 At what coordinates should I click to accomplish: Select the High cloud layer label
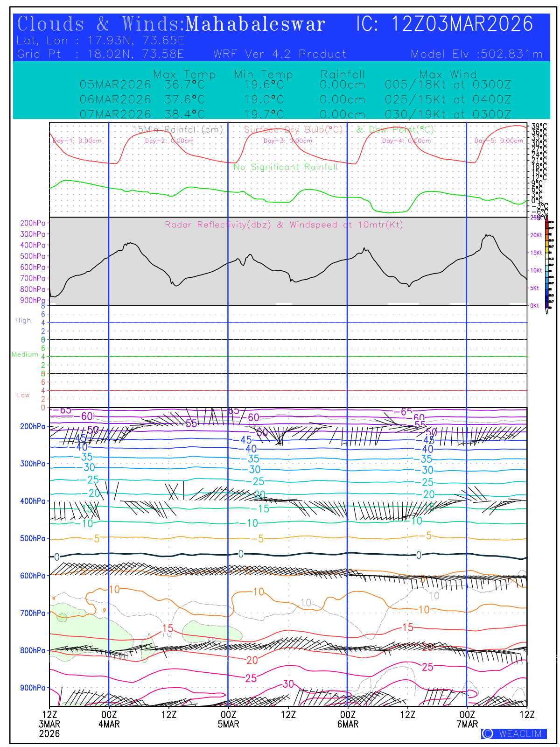(x=23, y=321)
